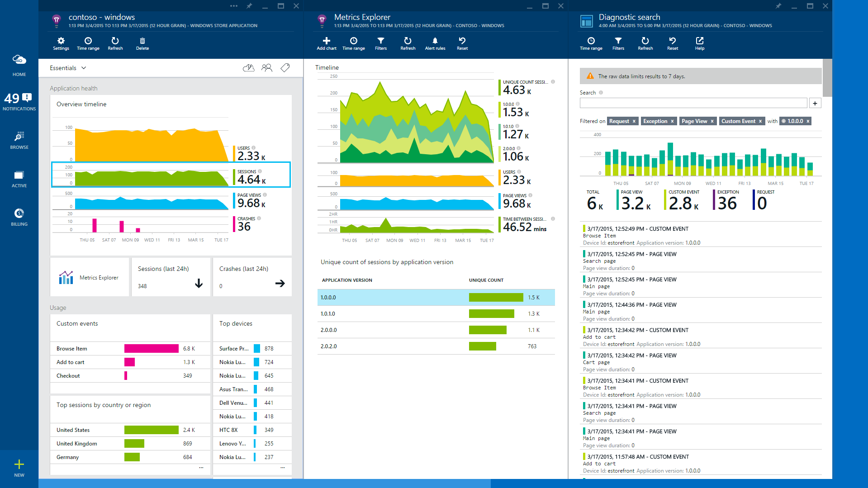Remove the Exception filter chip
Viewport: 868px width, 488px height.
click(x=671, y=121)
